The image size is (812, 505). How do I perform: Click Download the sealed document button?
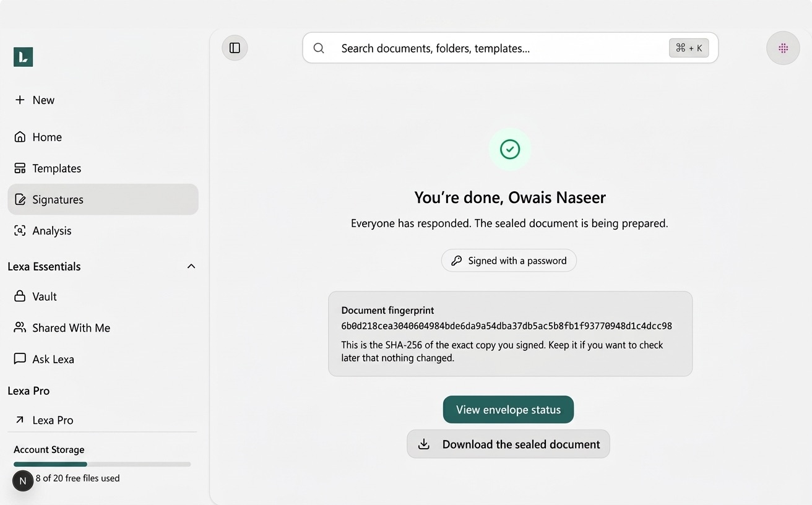click(508, 444)
